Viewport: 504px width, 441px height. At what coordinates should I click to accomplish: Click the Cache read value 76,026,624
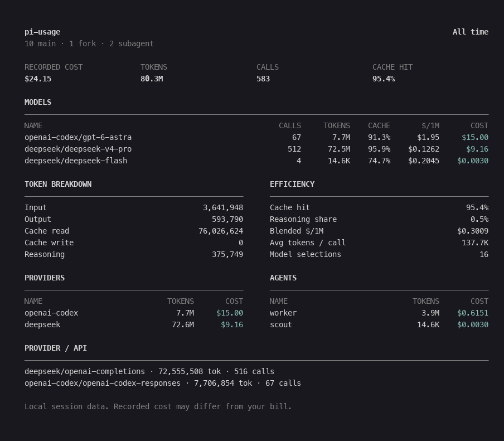point(221,231)
